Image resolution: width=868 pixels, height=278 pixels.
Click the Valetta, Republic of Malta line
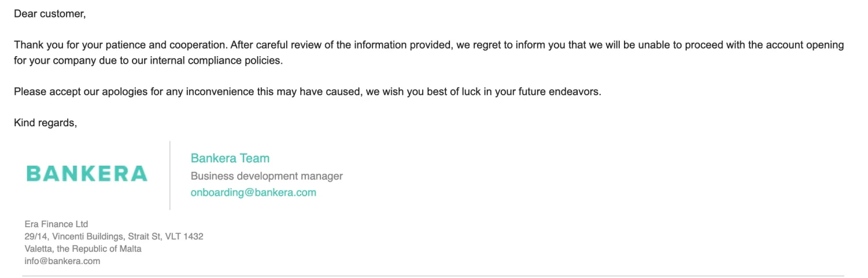(x=83, y=248)
